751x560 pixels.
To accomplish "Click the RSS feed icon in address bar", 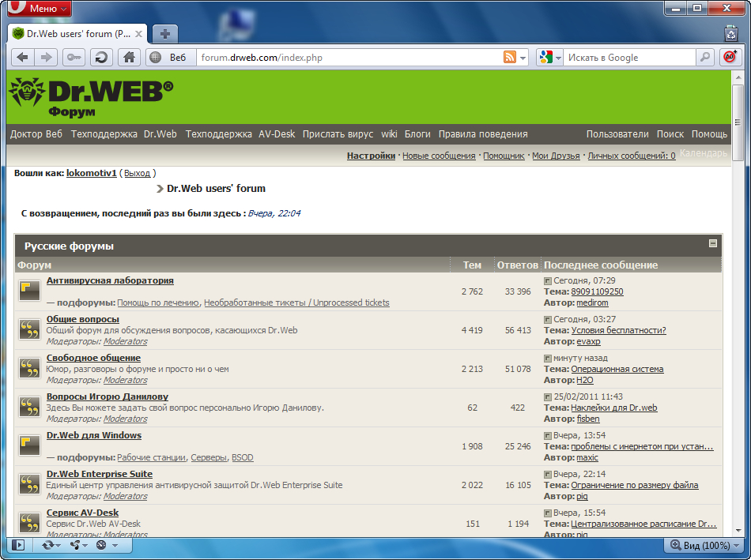I will 510,58.
